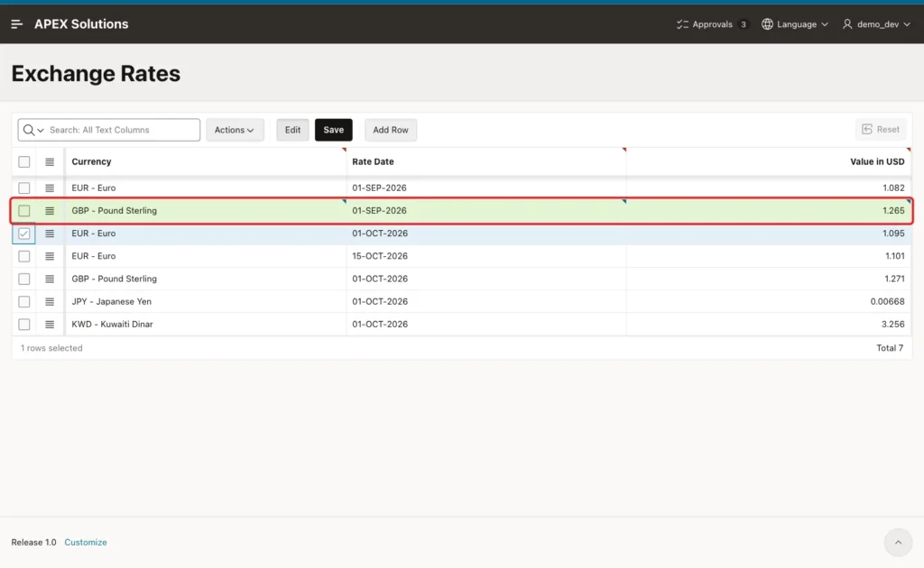The height and width of the screenshot is (568, 924).
Task: Click the 15-OCT-2026 rate date cell
Action: [486, 256]
